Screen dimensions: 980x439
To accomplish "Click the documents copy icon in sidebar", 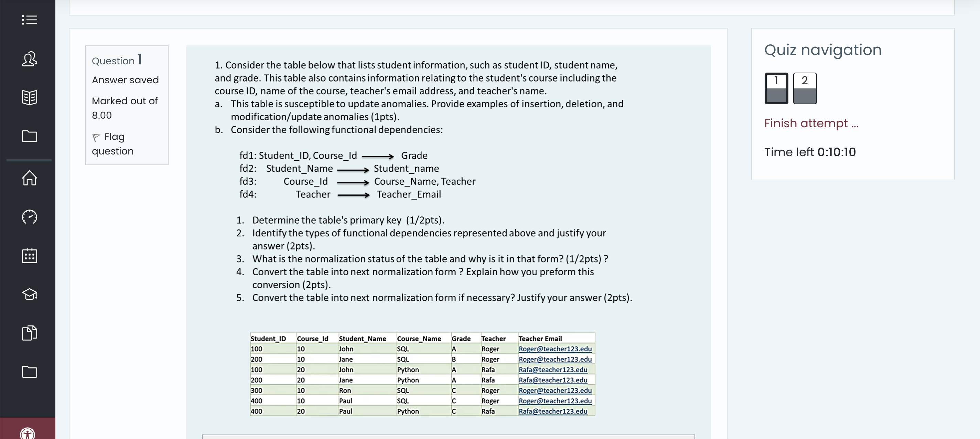I will [x=29, y=333].
